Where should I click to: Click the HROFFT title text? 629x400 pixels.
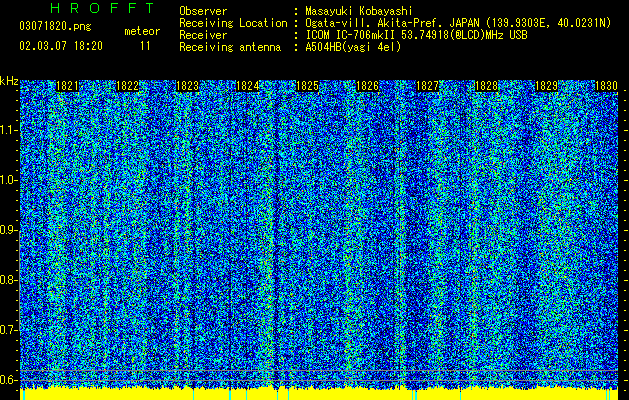[x=103, y=8]
